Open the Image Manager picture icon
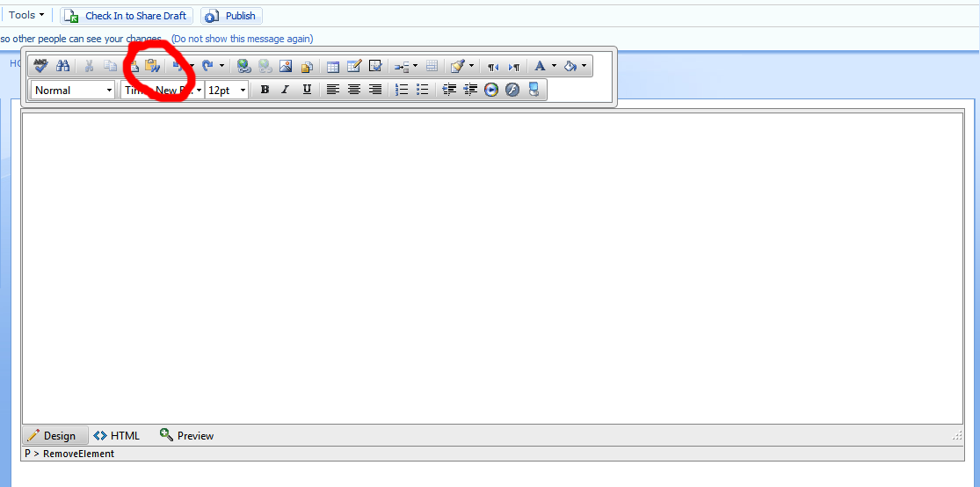 click(x=286, y=66)
